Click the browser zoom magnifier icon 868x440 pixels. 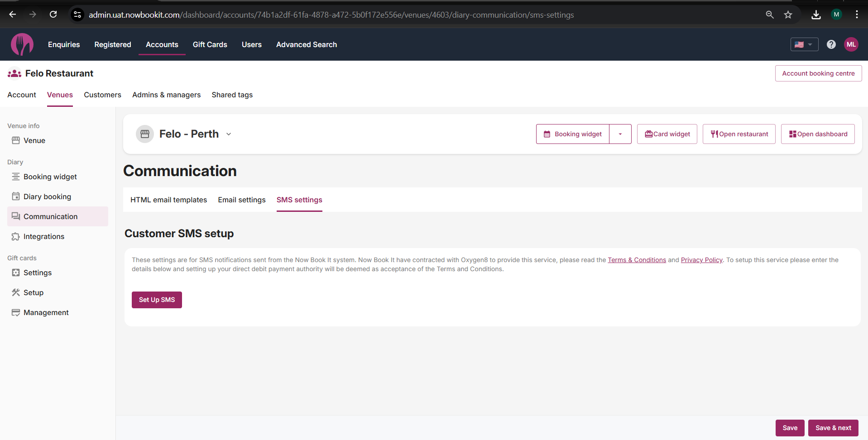pyautogui.click(x=769, y=14)
